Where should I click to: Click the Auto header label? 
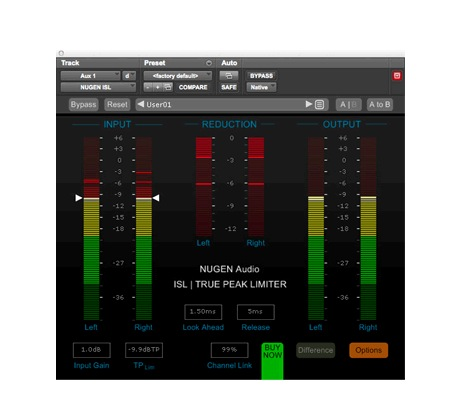coord(229,63)
